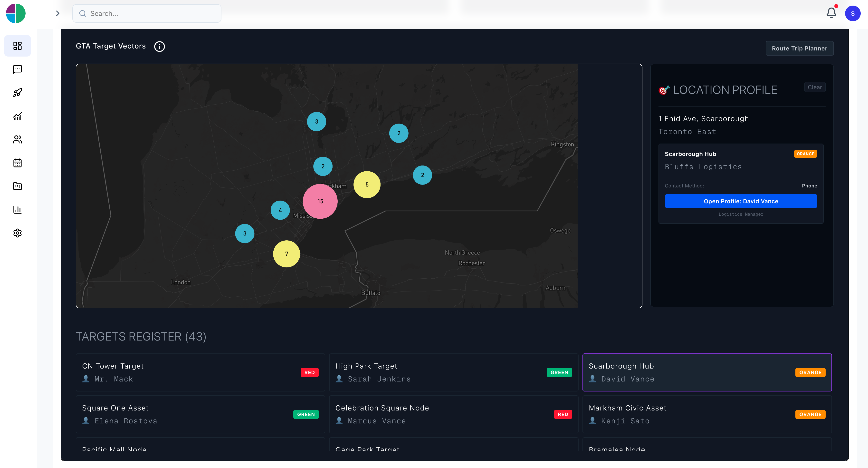Click the notifications bell icon
868x468 pixels.
tap(831, 13)
